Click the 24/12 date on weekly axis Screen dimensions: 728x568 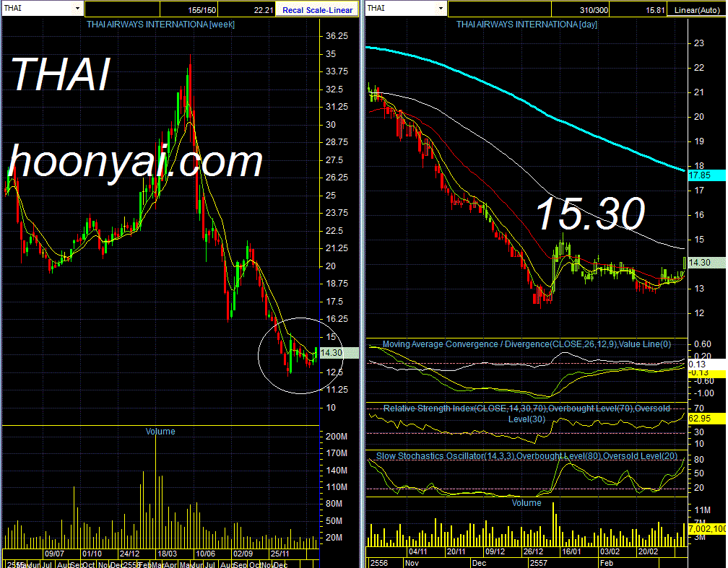[129, 554]
